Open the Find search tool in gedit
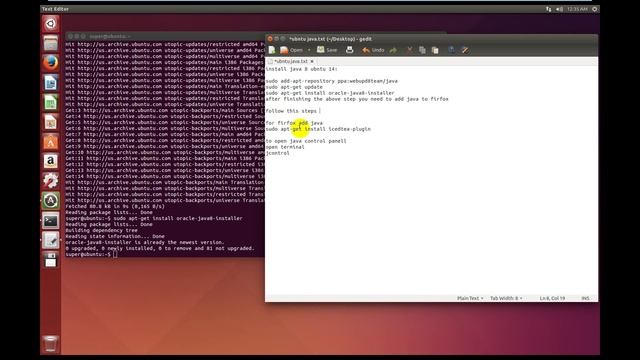 coord(451,50)
